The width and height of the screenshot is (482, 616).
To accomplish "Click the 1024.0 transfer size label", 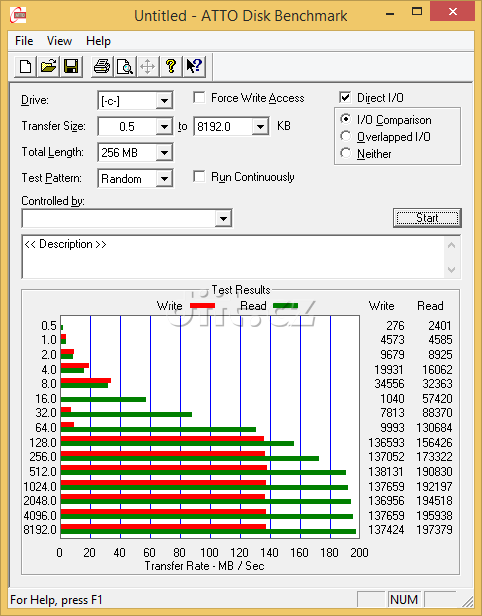I will point(40,486).
